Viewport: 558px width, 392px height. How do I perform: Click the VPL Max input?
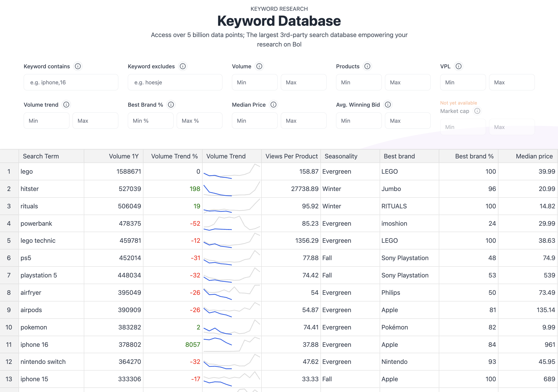coord(512,82)
